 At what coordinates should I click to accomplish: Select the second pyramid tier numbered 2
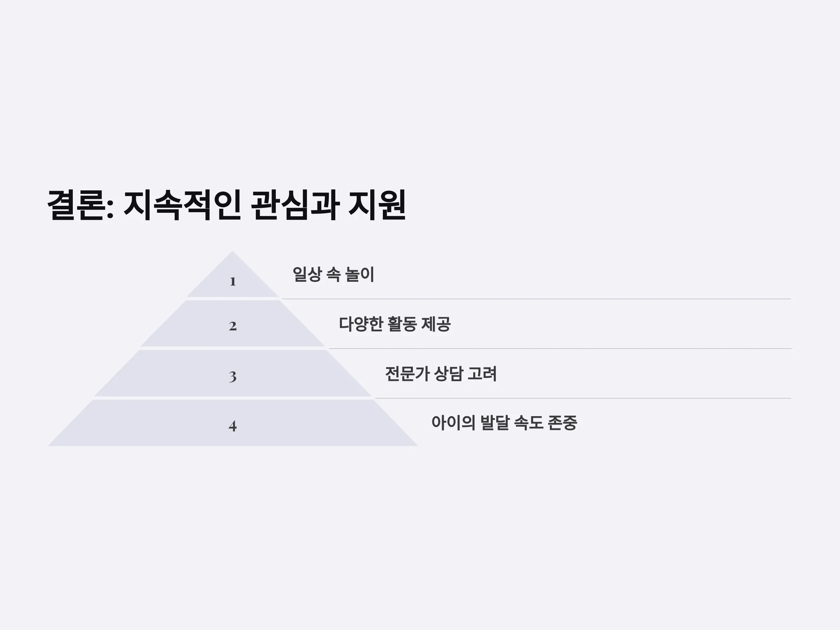(232, 323)
